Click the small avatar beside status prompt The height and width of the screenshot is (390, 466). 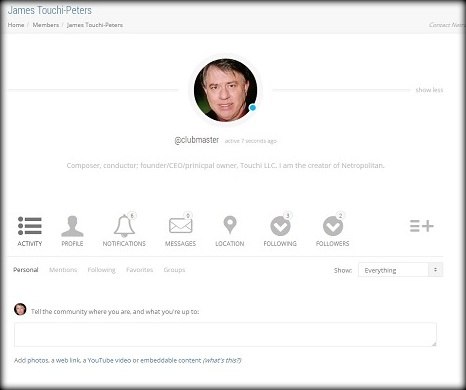pos(20,309)
